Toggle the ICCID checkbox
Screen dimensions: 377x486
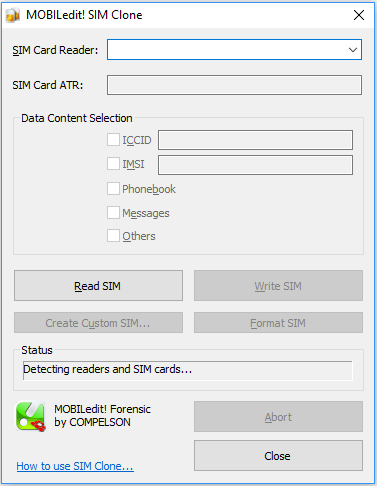pyautogui.click(x=113, y=140)
